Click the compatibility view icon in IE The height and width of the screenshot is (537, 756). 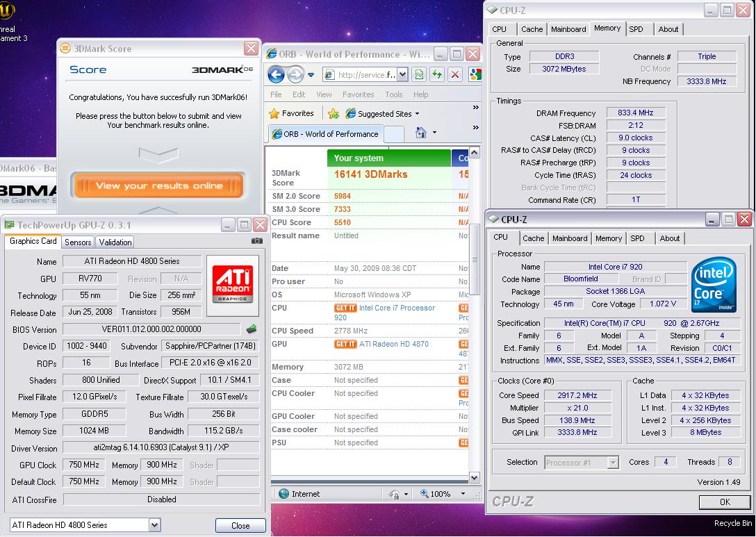pyautogui.click(x=419, y=74)
